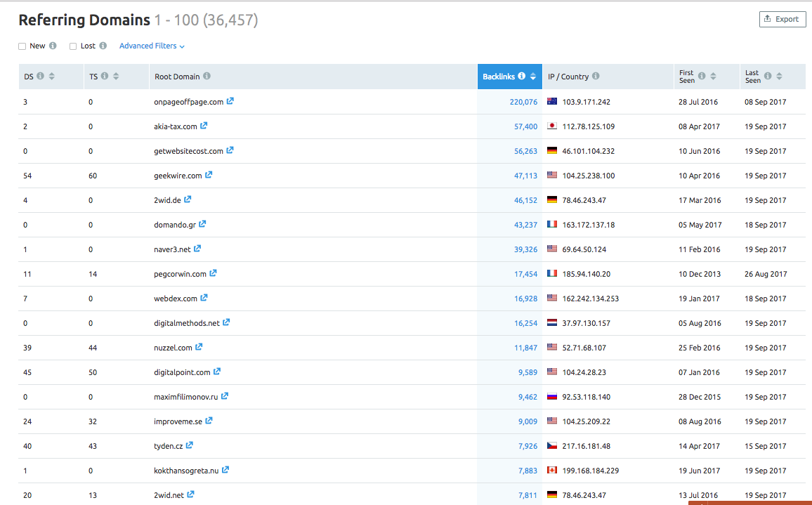The height and width of the screenshot is (505, 812).
Task: Click first seen date 10 Dec 2013
Action: (700, 274)
